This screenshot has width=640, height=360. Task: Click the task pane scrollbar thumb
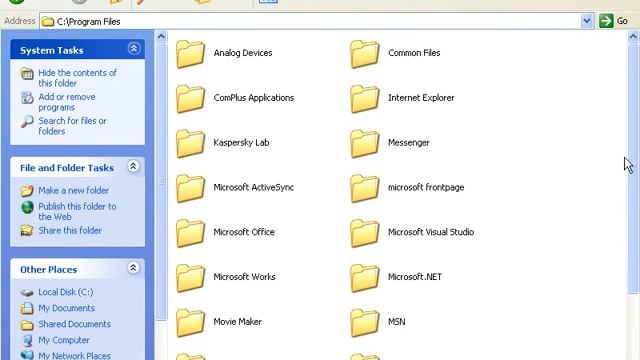(x=161, y=182)
